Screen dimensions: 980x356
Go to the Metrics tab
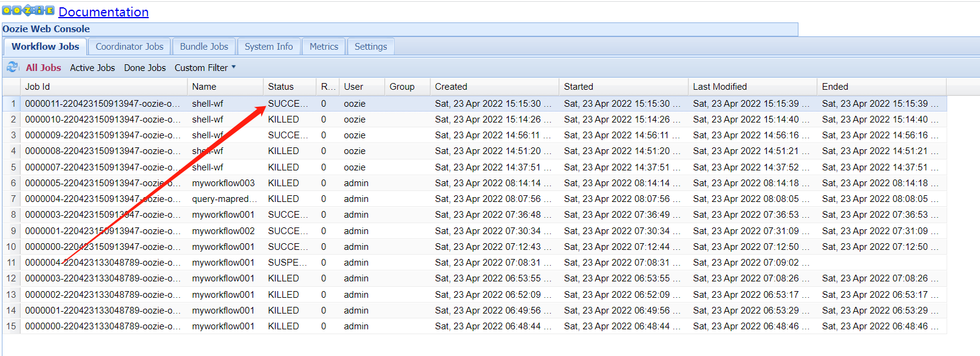tap(324, 47)
